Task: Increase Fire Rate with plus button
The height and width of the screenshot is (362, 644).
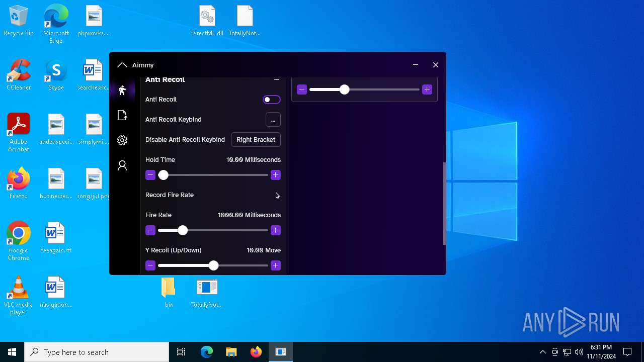Action: click(275, 230)
